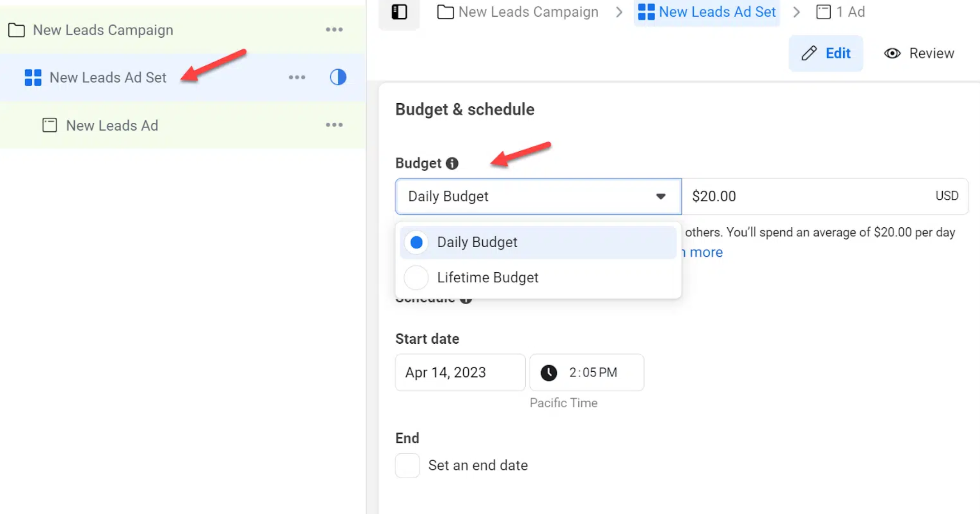Click the pencil icon on the Edit button
Viewport: 980px width, 514px height.
tap(809, 53)
